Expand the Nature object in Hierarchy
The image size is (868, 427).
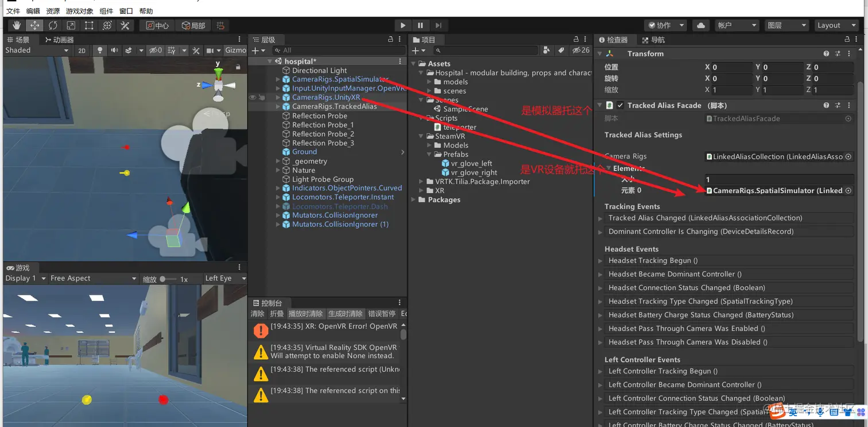[278, 170]
